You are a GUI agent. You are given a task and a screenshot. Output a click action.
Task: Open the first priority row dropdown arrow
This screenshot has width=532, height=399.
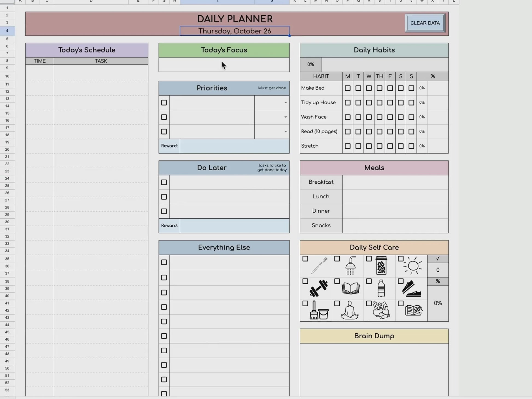point(285,103)
